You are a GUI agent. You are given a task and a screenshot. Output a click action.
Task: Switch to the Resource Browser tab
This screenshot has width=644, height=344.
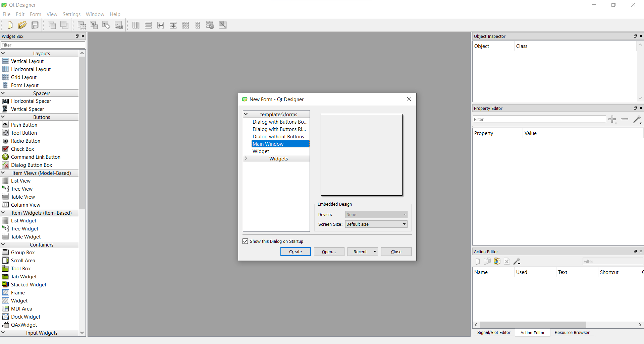[572, 332]
